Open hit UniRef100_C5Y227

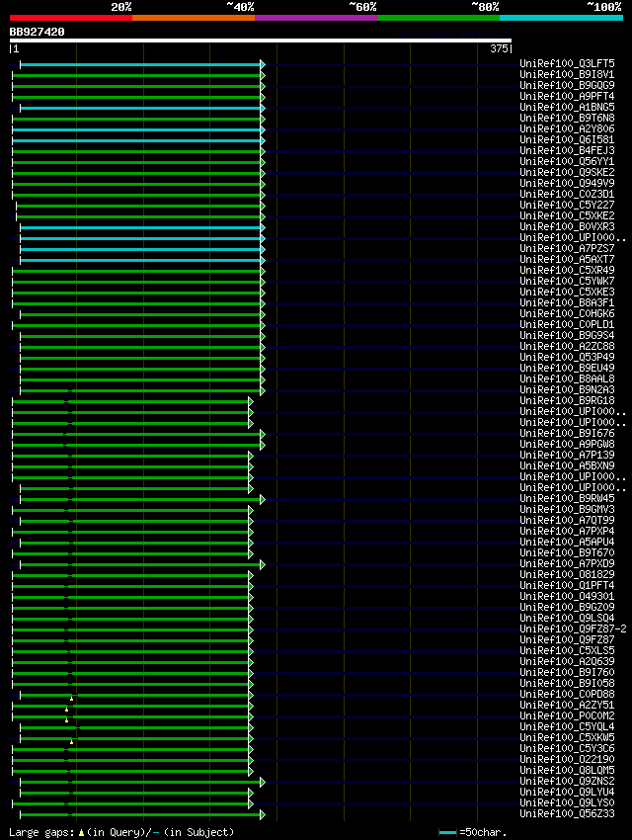pos(567,206)
